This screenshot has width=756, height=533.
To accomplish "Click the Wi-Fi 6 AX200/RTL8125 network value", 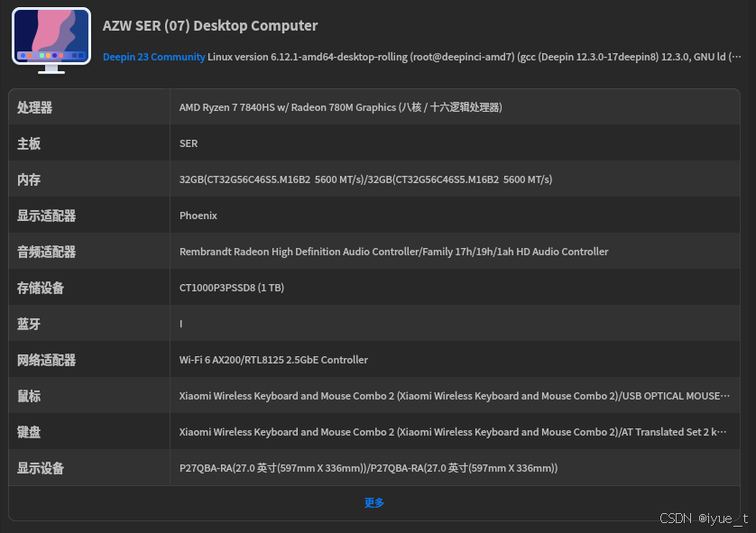I will click(273, 360).
